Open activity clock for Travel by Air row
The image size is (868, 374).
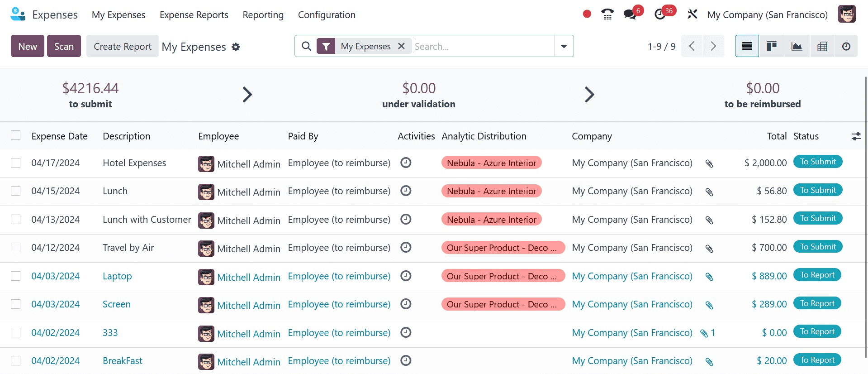click(x=406, y=247)
